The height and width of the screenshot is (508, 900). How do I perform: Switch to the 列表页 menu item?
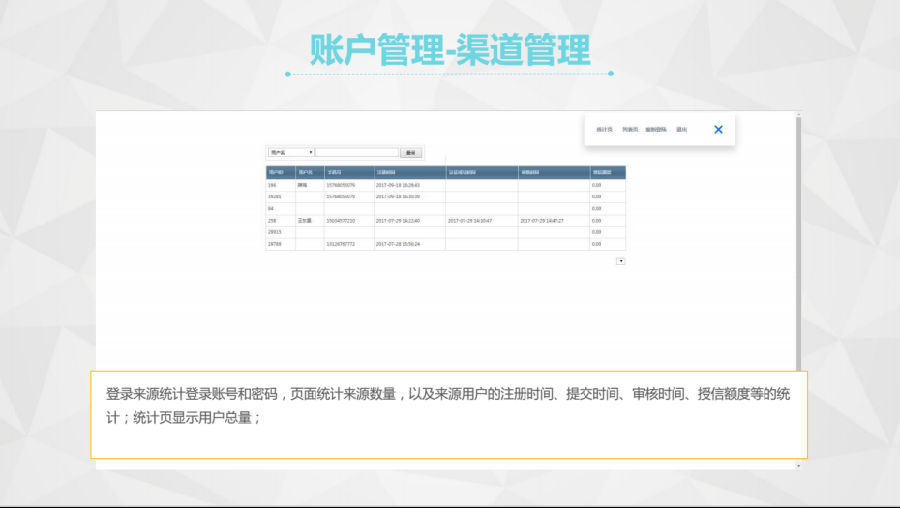tap(630, 130)
